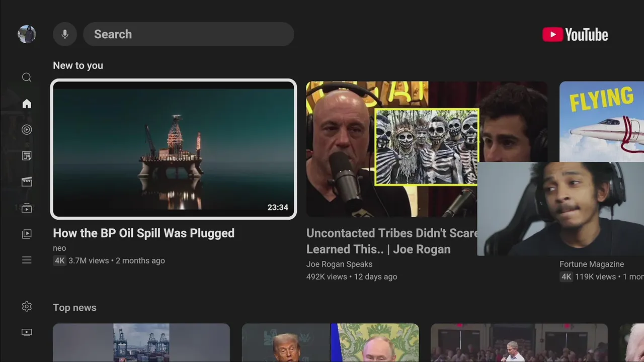Open Search from the sidebar magnifier icon
644x362 pixels.
27,77
